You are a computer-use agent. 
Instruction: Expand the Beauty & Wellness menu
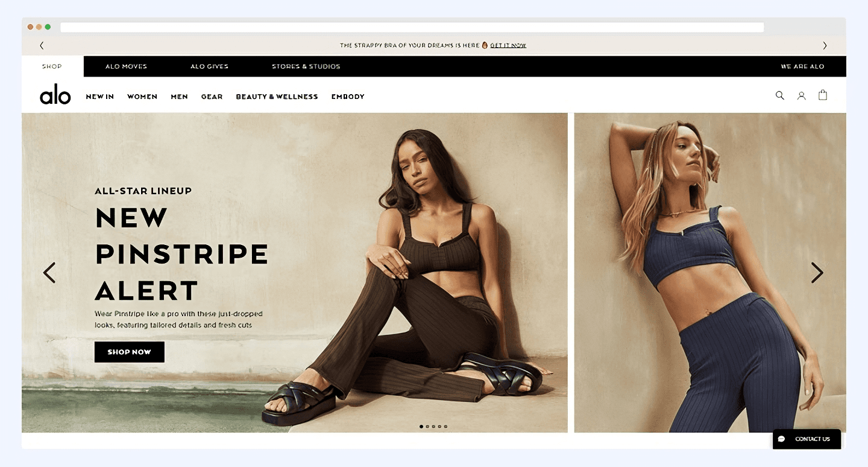click(x=277, y=97)
